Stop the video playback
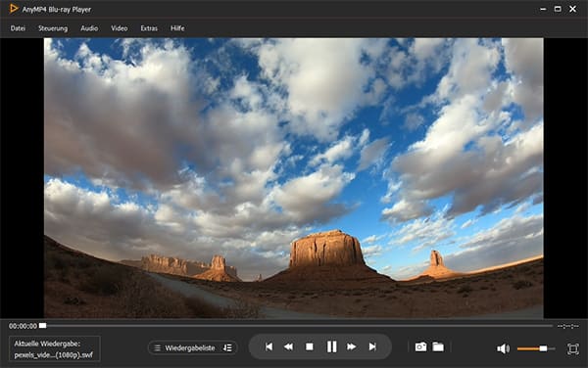Viewport: 588px width, 368px height. tap(310, 347)
